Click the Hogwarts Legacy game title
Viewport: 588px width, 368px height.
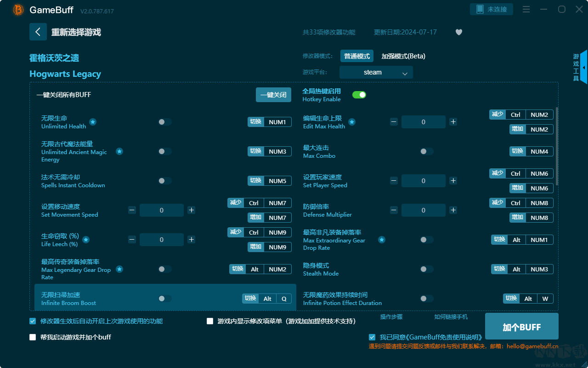point(65,74)
